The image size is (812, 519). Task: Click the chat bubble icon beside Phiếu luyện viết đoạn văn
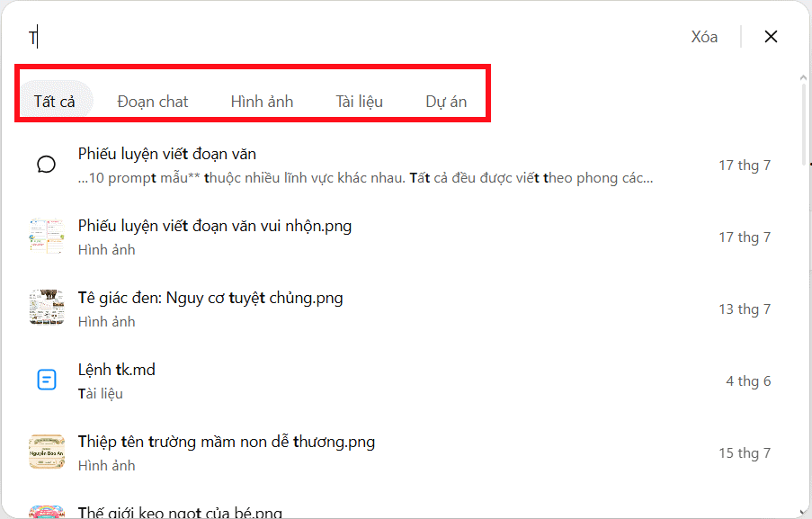coord(46,165)
